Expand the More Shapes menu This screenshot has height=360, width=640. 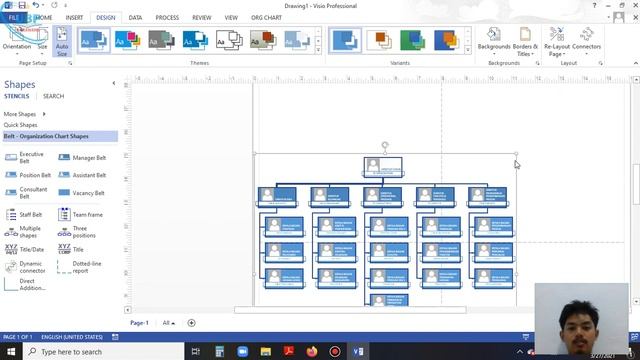pos(24,114)
